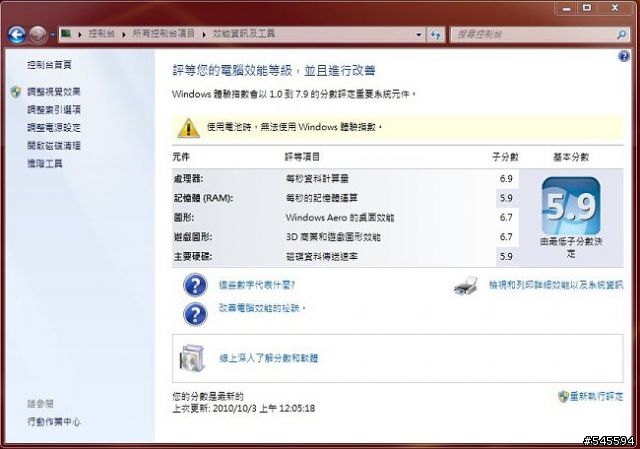Open 檢視和列印詳細效能以及系統資訊 link

556,285
